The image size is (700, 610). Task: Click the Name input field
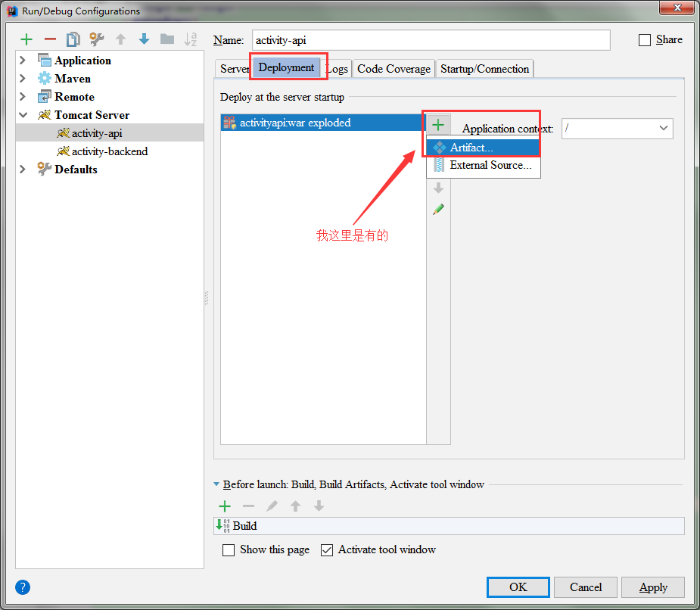[431, 40]
